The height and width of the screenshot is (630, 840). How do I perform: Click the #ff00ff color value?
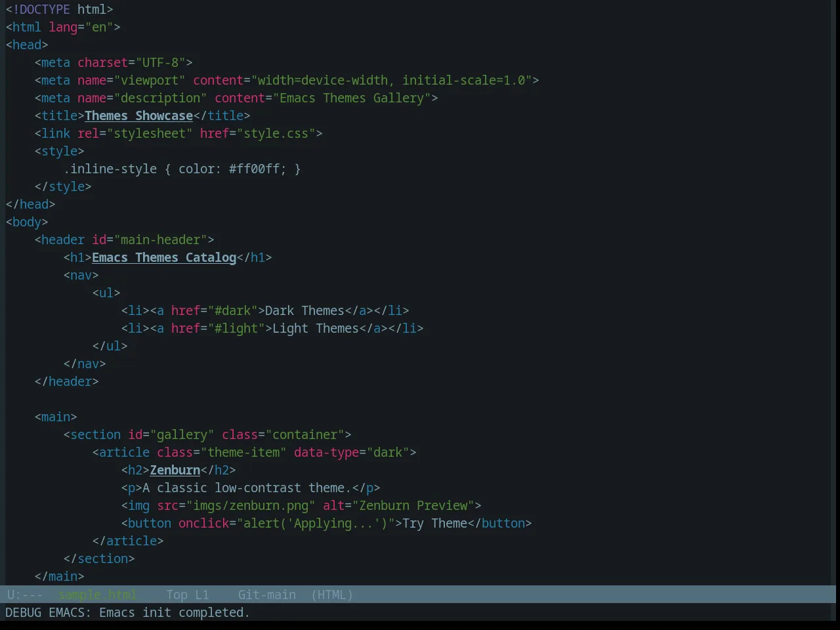click(254, 169)
